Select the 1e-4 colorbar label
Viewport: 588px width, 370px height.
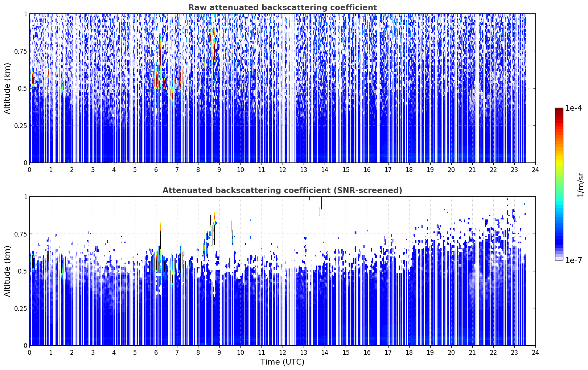click(574, 108)
